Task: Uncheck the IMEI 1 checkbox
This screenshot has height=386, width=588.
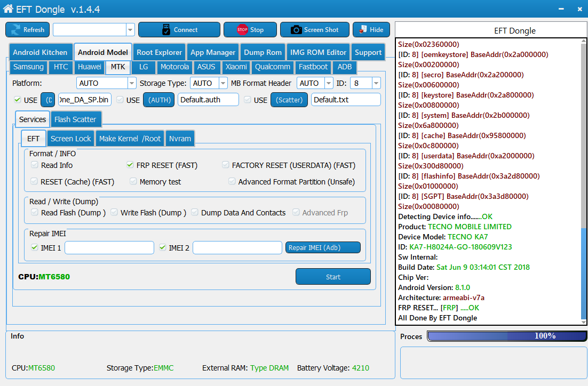Action: pyautogui.click(x=35, y=247)
